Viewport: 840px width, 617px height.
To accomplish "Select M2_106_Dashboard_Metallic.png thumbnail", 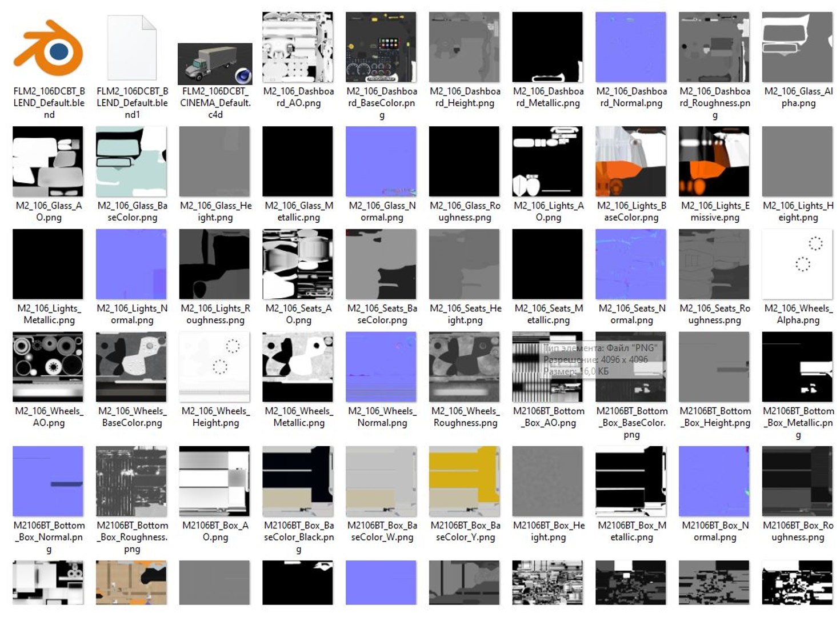I will (547, 47).
